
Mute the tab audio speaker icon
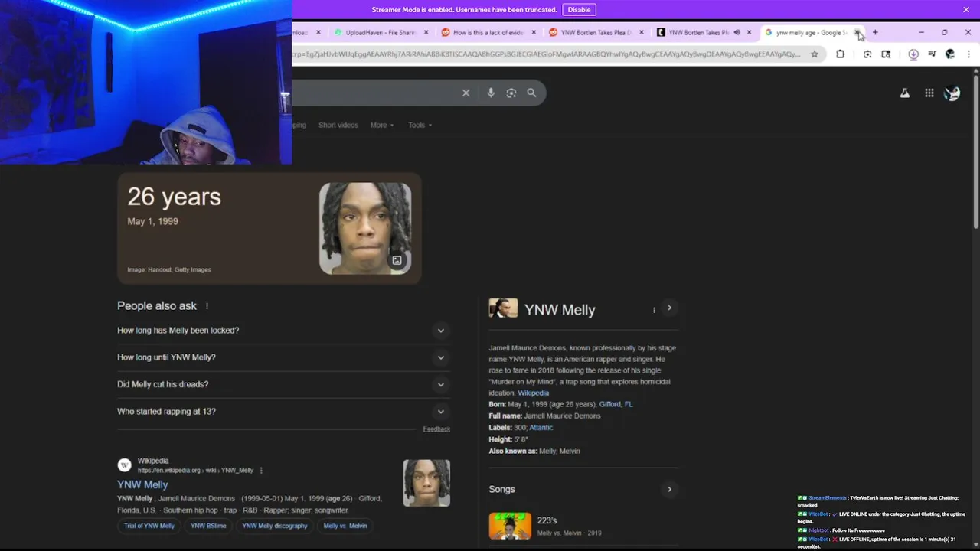coord(737,33)
